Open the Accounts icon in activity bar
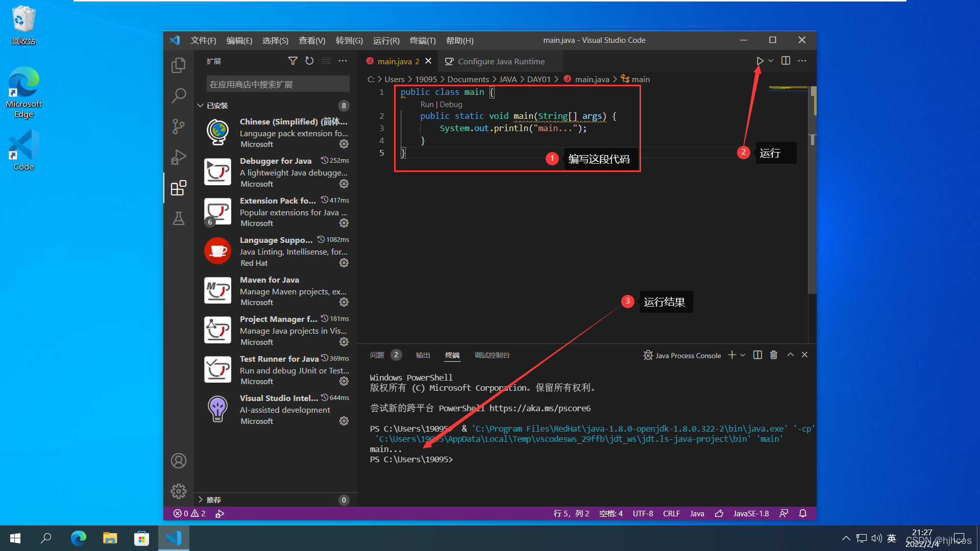 coord(178,461)
